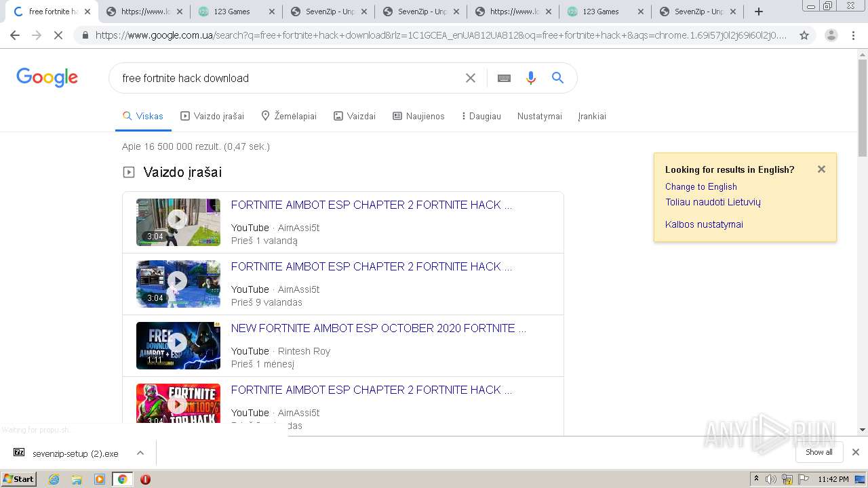This screenshot has height=488, width=868.
Task: Click the Google logo
Action: [x=47, y=77]
